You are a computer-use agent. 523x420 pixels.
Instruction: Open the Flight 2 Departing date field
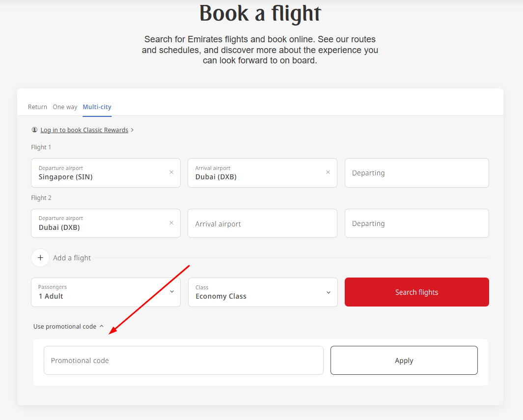(x=416, y=224)
